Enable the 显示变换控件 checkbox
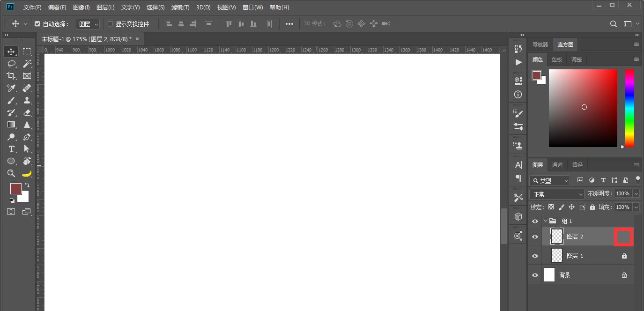 (111, 24)
